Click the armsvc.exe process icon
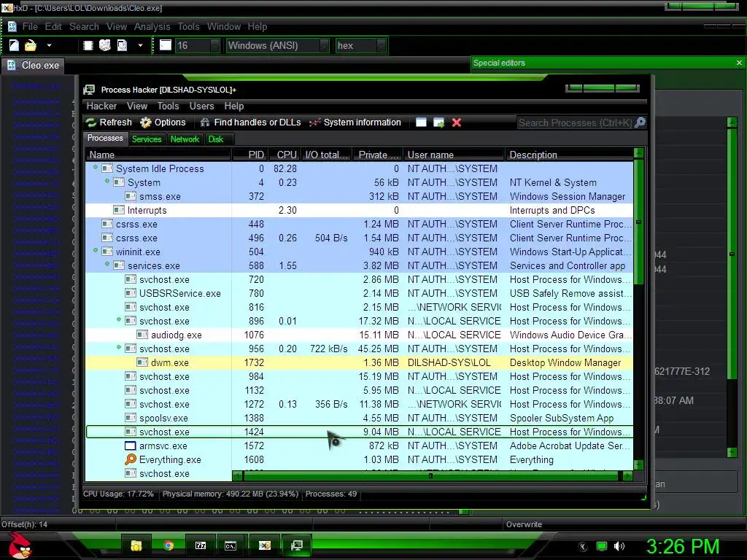The width and height of the screenshot is (747, 560). (x=130, y=446)
